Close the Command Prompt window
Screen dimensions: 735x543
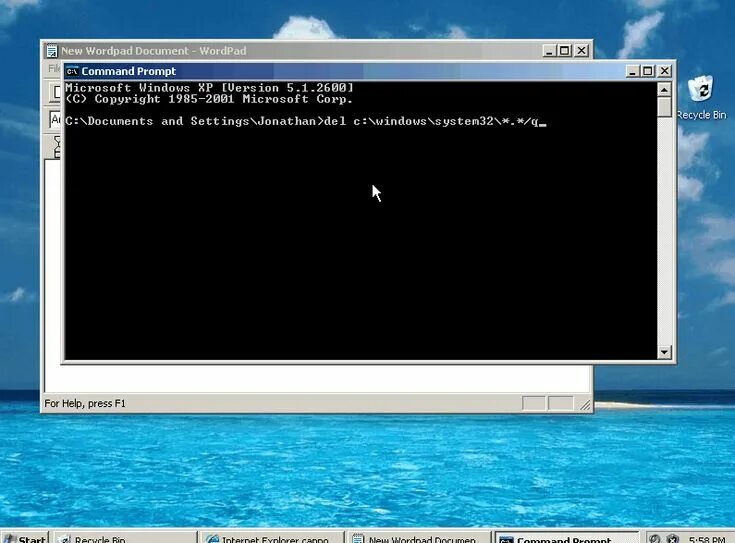tap(665, 71)
